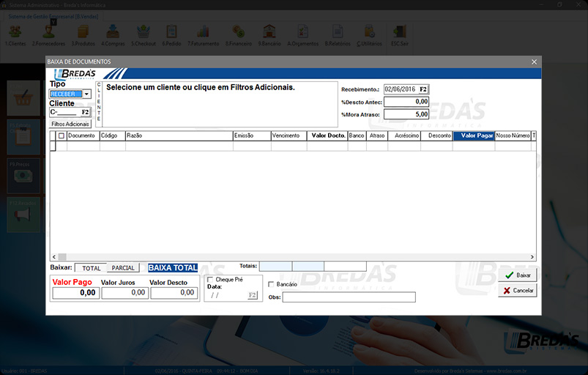Open the 5.Checkout basket icon

[x=143, y=33]
